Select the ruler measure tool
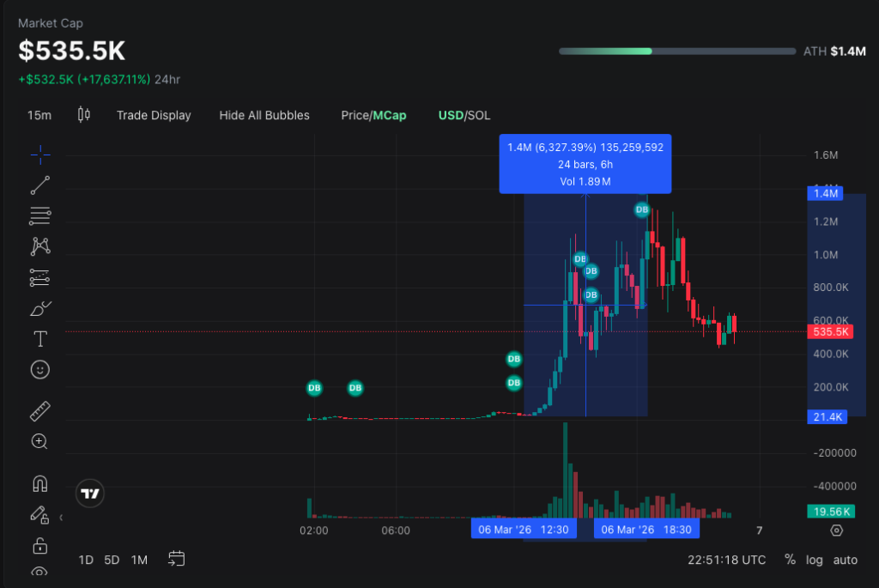The image size is (879, 588). [39, 411]
